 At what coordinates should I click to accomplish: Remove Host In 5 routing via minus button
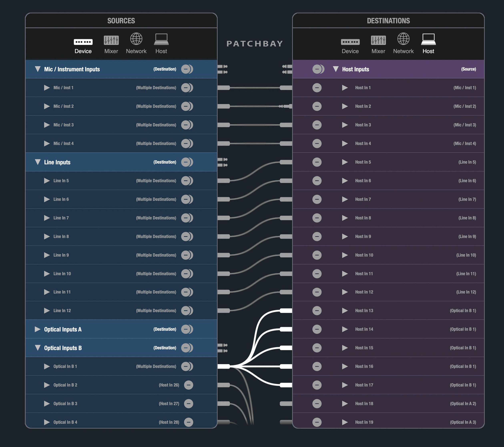pos(317,162)
